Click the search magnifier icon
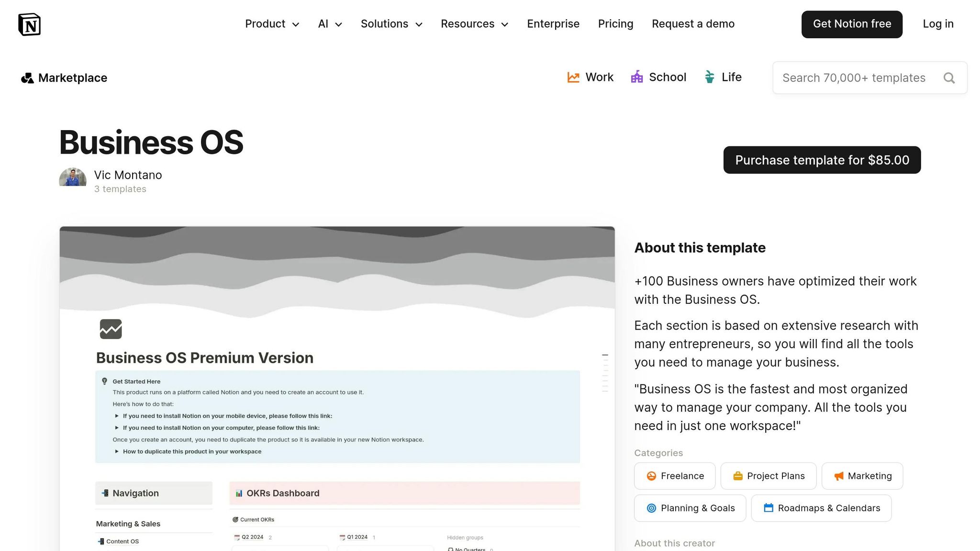 [x=949, y=78]
